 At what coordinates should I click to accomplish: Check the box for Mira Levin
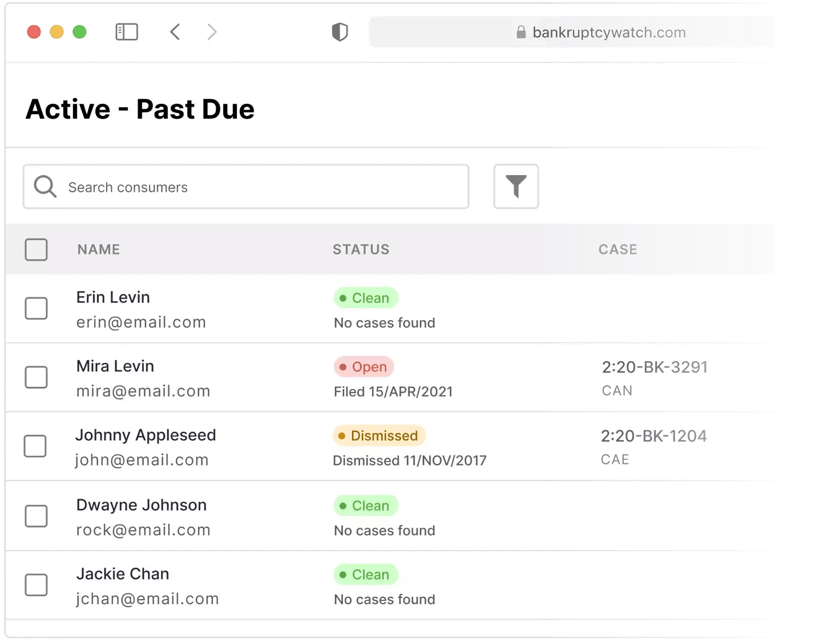pyautogui.click(x=36, y=377)
